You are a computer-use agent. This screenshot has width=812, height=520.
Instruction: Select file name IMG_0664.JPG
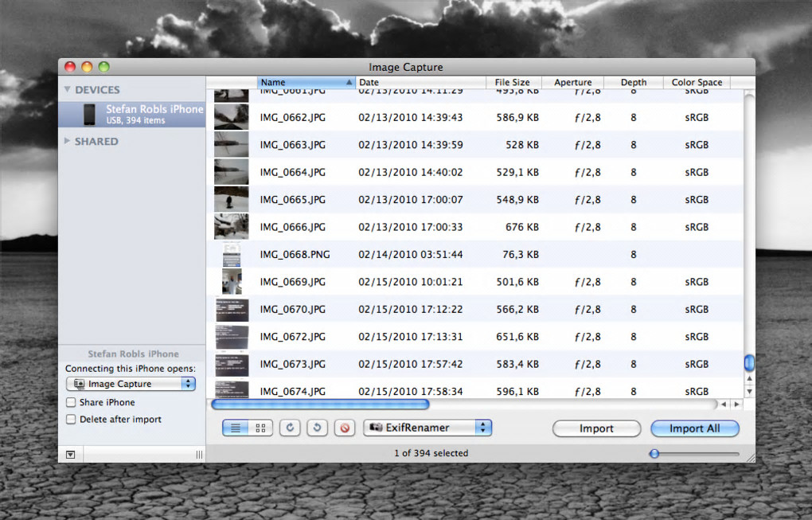[x=293, y=172]
